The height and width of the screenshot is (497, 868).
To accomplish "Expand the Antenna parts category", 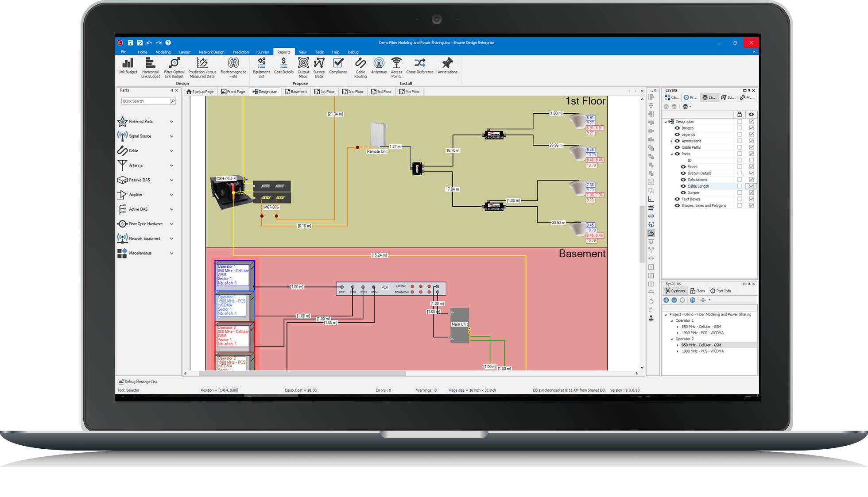I will coord(171,166).
